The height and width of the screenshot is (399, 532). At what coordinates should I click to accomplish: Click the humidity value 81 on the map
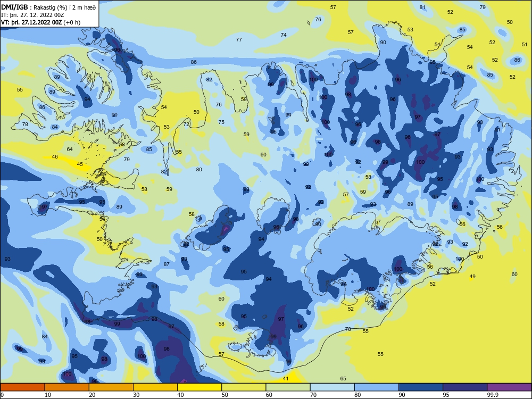pos(422,7)
